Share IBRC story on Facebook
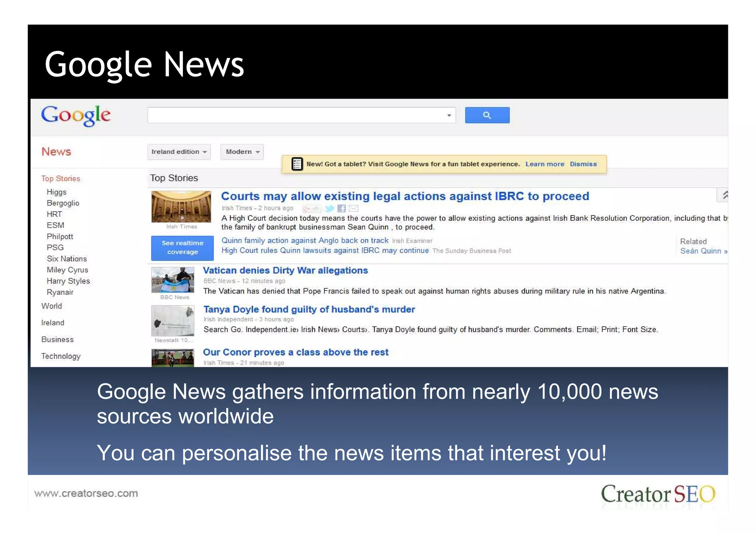 (x=342, y=209)
